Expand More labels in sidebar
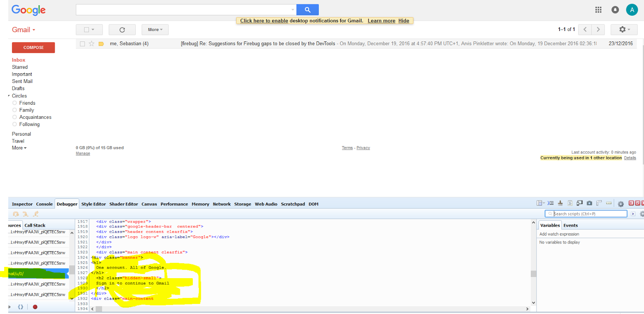Viewport: 644px width, 314px height. tap(19, 148)
